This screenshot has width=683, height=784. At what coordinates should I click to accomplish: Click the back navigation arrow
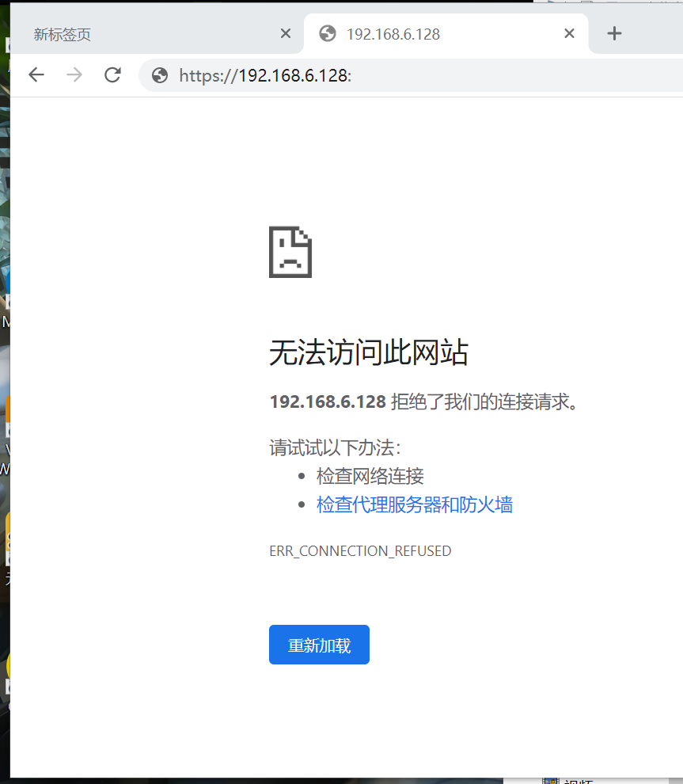click(36, 74)
